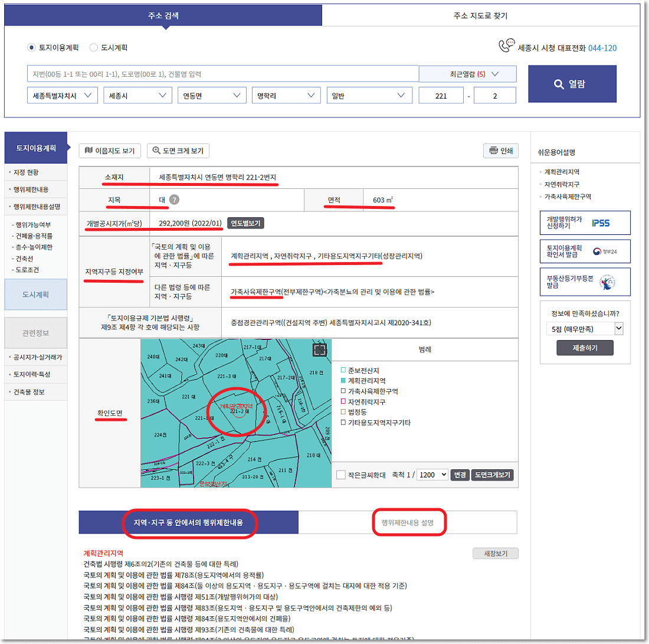Click the compass icon on the map
The image size is (649, 644).
(x=319, y=350)
